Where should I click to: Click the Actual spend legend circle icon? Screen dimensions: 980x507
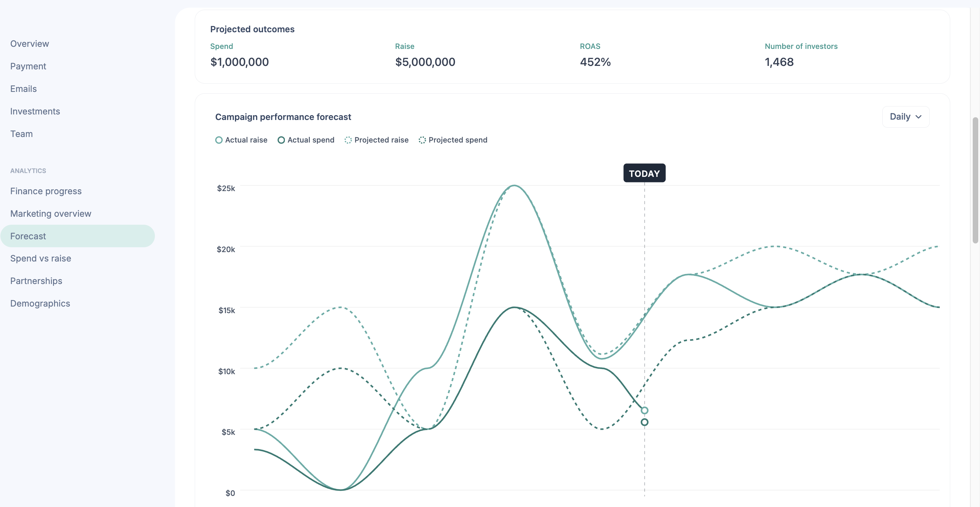281,140
